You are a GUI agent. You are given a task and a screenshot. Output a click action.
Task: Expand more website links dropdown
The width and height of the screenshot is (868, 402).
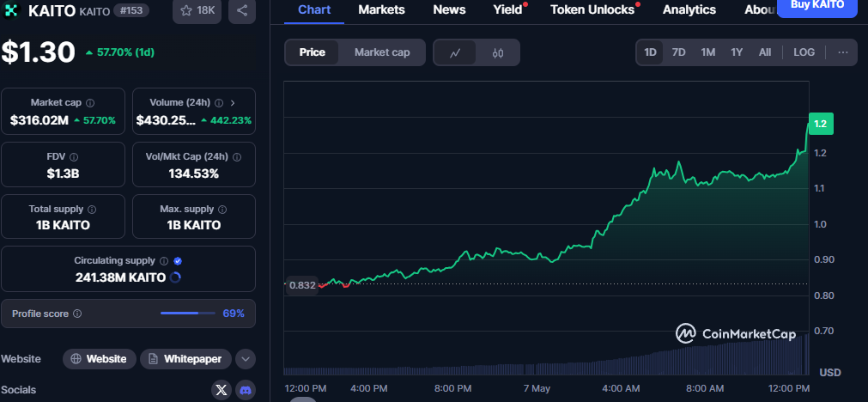[x=246, y=359]
